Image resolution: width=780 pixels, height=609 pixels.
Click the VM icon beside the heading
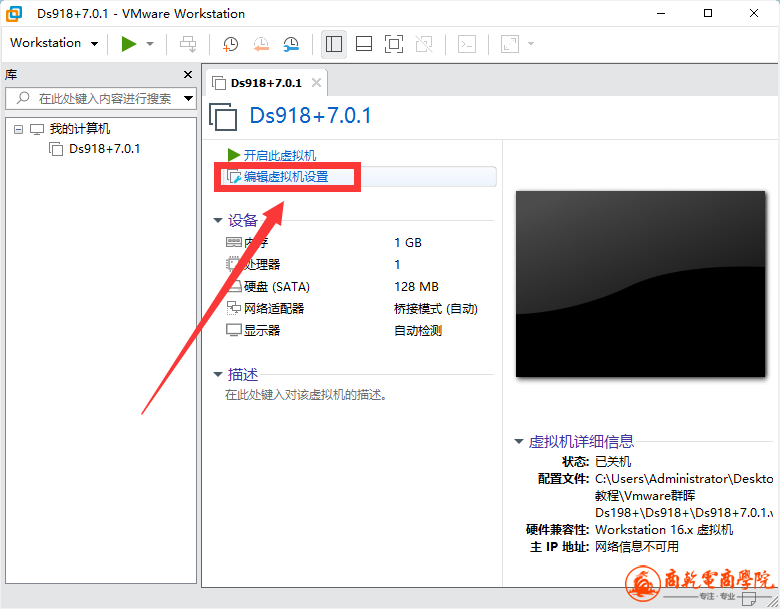(223, 116)
